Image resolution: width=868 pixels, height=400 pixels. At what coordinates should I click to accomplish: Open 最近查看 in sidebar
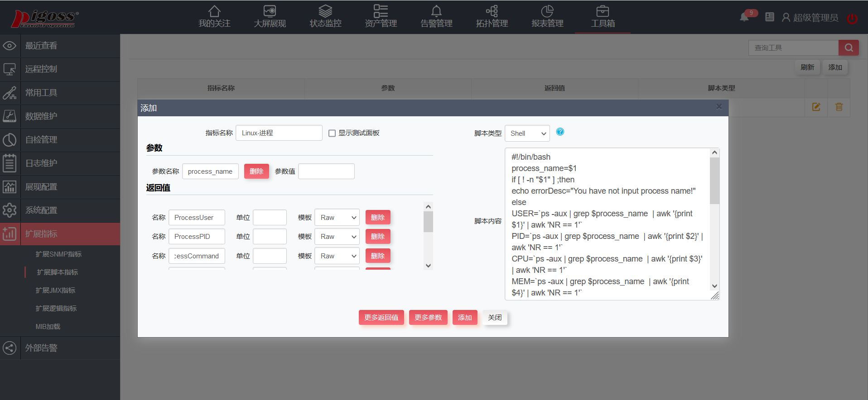pyautogui.click(x=60, y=46)
